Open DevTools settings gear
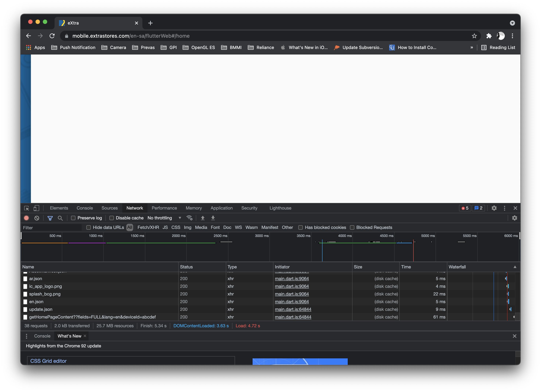The width and height of the screenshot is (541, 392). point(494,208)
